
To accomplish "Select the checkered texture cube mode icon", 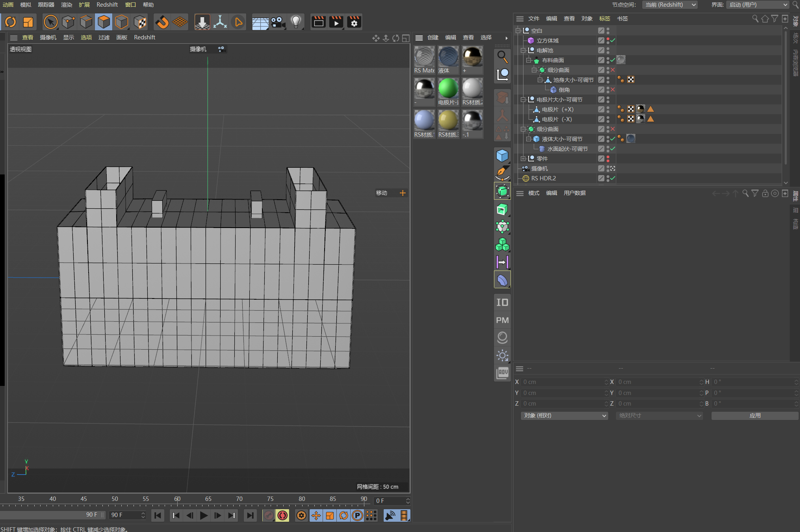I will click(x=140, y=22).
